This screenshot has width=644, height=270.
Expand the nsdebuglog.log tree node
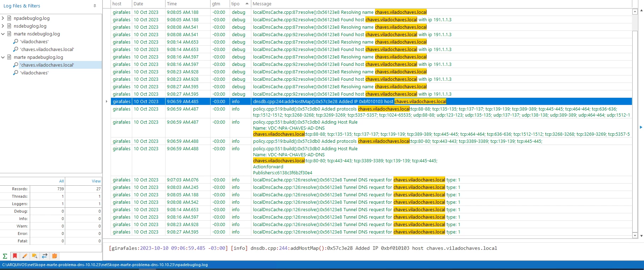pyautogui.click(x=3, y=26)
